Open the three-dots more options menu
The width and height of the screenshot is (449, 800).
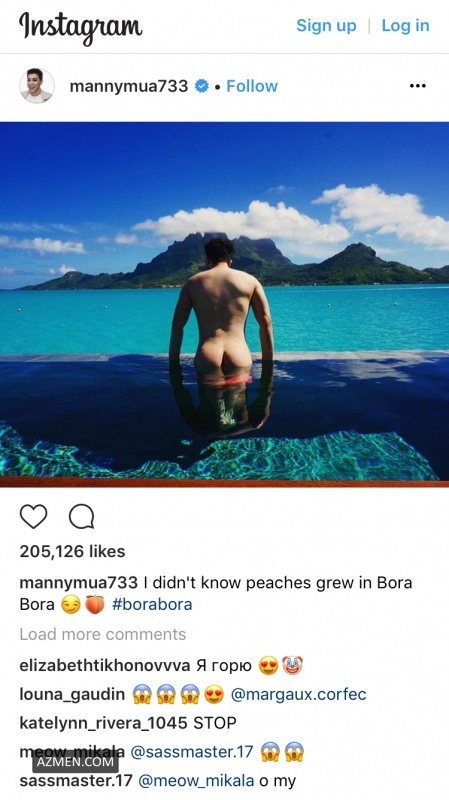417,86
